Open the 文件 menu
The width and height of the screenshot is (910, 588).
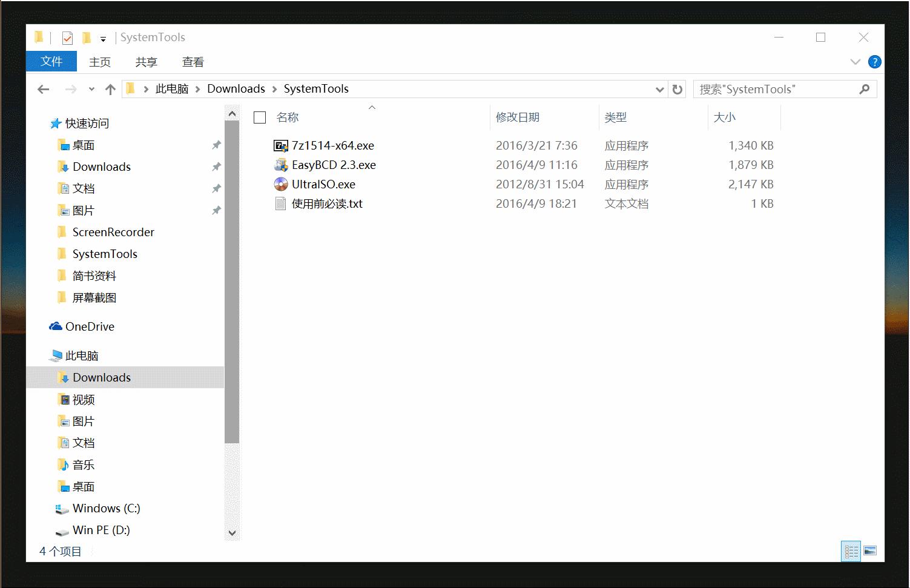[x=51, y=61]
